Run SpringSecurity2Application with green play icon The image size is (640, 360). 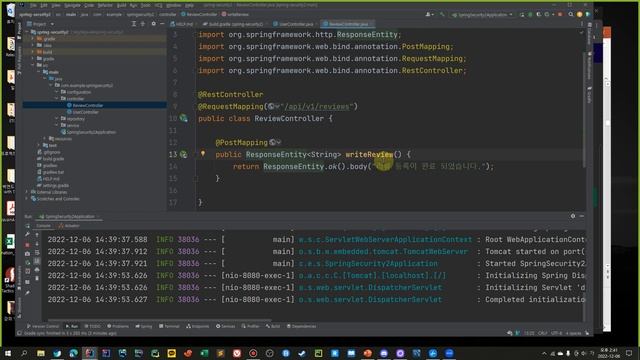522,14
